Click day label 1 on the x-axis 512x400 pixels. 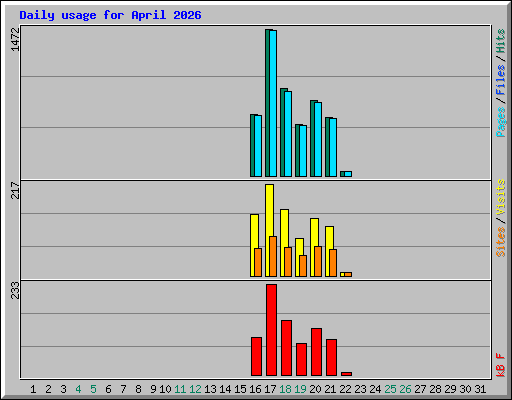click(33, 389)
